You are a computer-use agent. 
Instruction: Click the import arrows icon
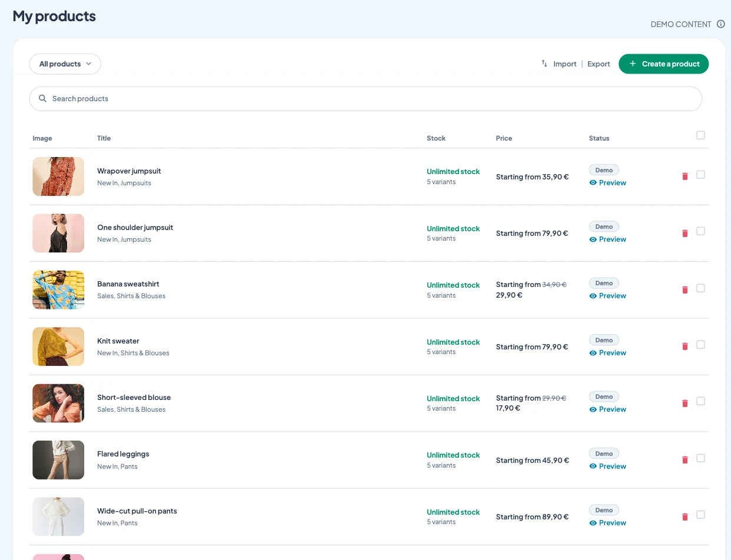[544, 64]
